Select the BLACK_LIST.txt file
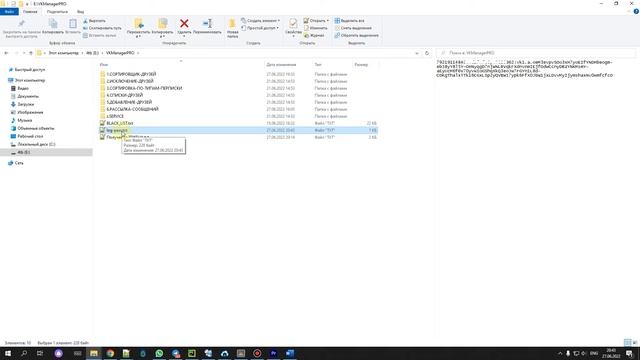Viewport: 640px width, 360px height. tap(120, 123)
